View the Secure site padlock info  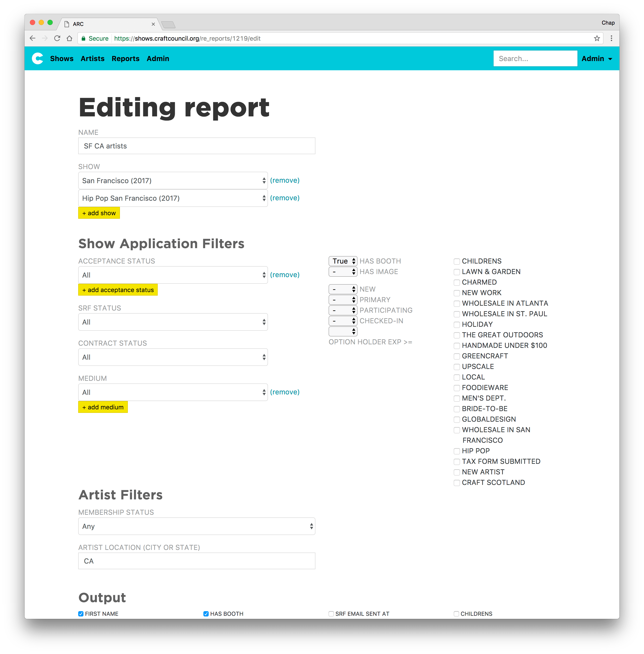point(95,39)
